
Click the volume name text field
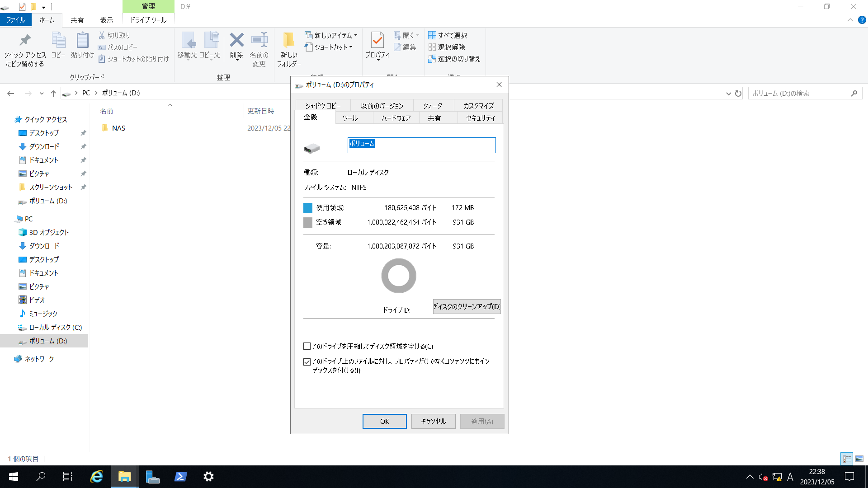coord(421,145)
